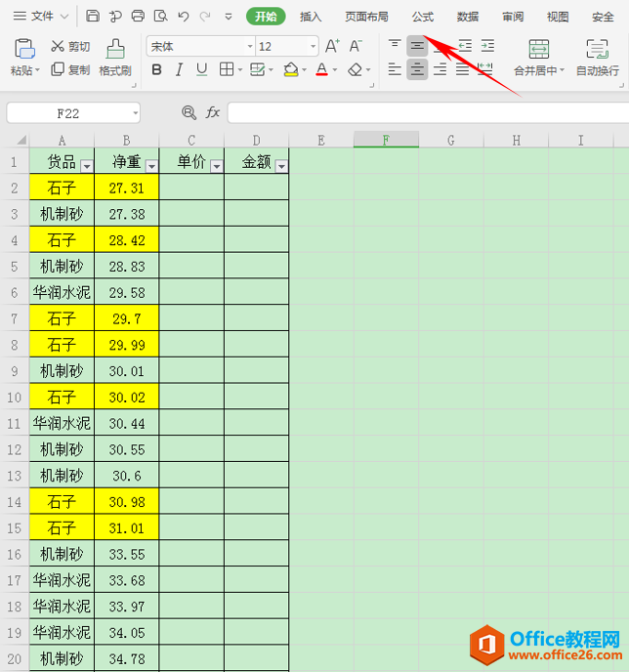
Task: Click the cell style table icon
Action: point(257,69)
